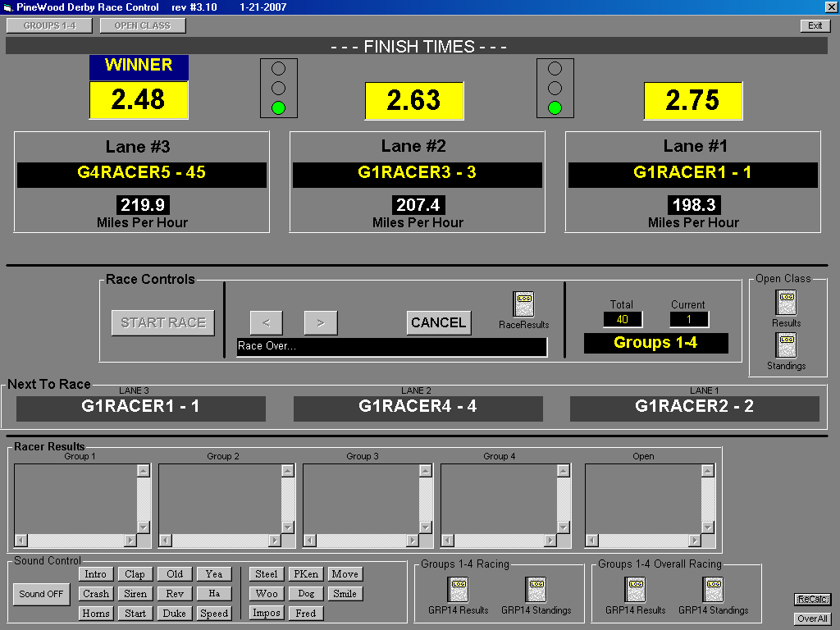Click the right arrow on Group 3 horizontal scrollbar
This screenshot has height=630, width=840.
point(413,540)
